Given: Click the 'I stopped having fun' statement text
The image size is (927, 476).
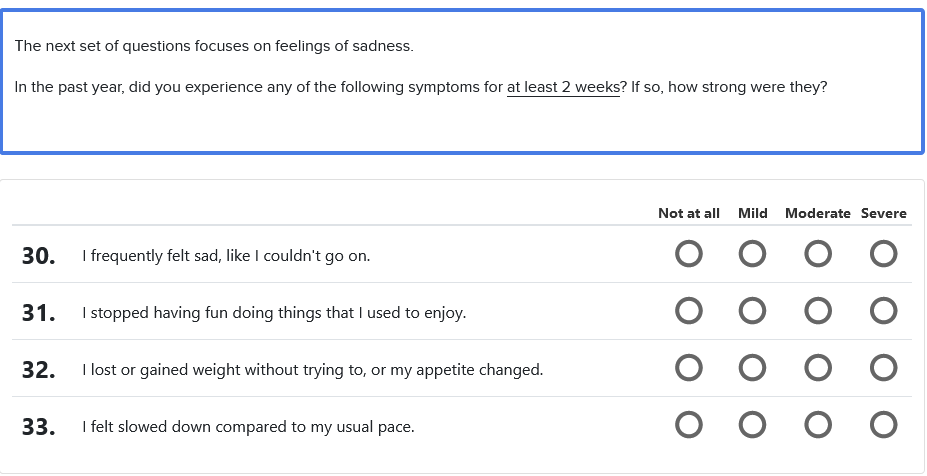Looking at the screenshot, I should 274,313.
